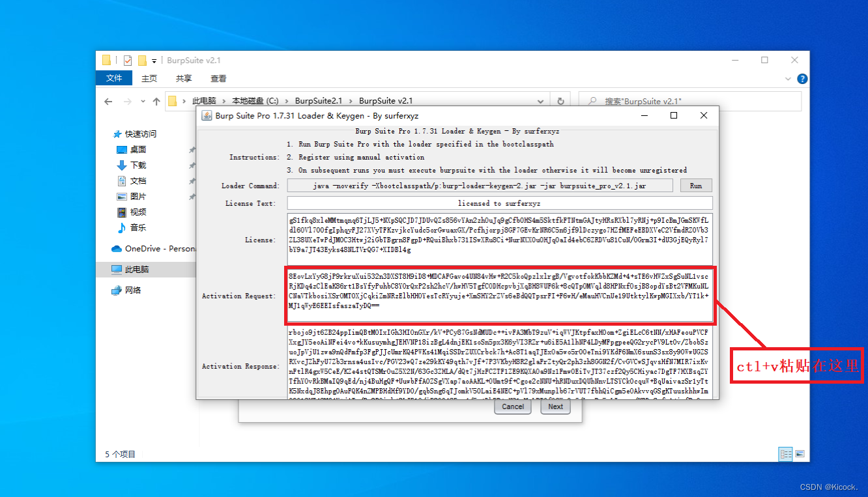Image resolution: width=868 pixels, height=497 pixels.
Task: Click the folder icon in the address bar
Action: pos(173,101)
